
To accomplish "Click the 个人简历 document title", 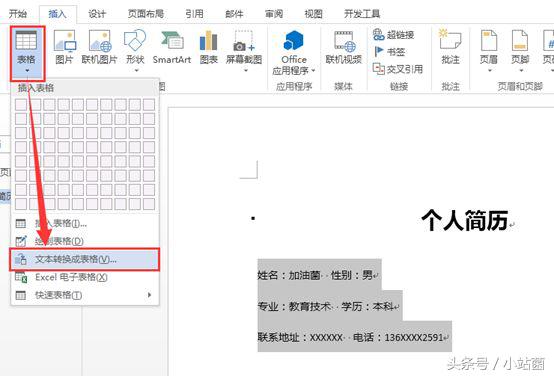I will pos(465,221).
